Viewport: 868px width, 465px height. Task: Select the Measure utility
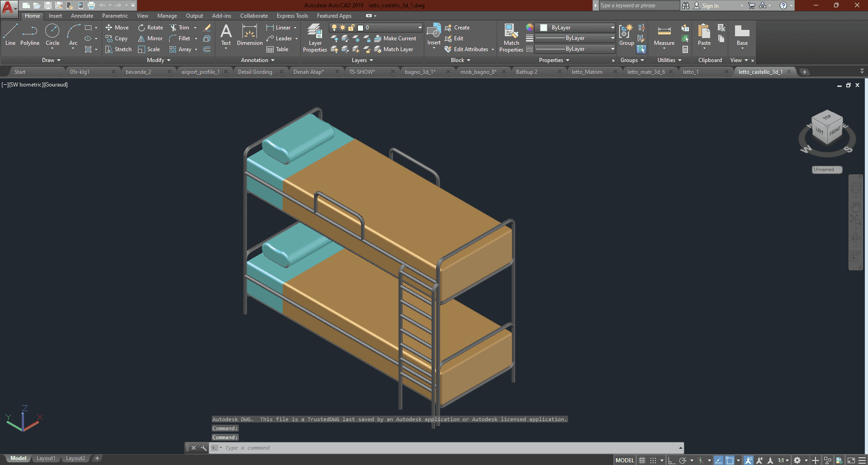pyautogui.click(x=664, y=35)
